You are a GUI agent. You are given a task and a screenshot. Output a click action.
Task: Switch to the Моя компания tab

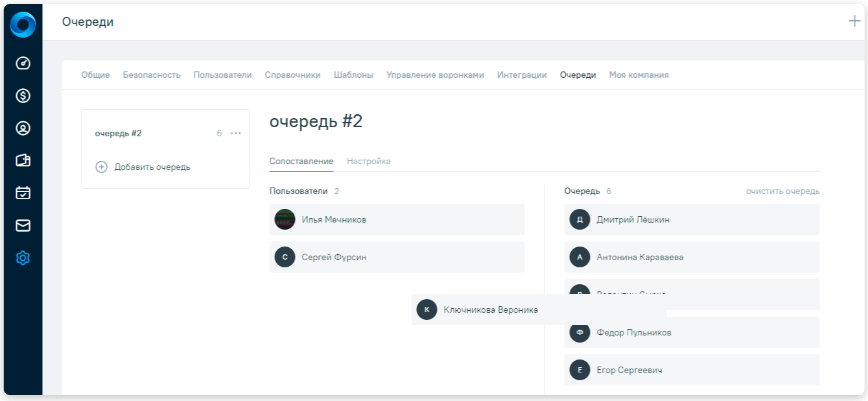point(637,75)
